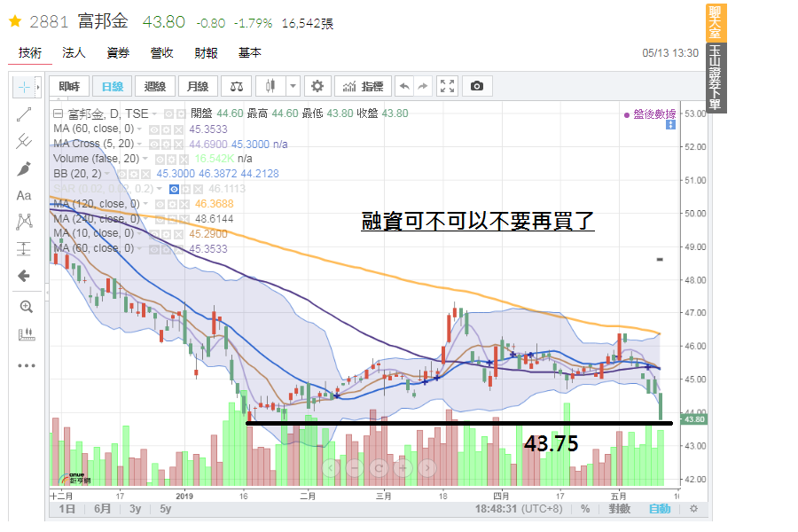Image resolution: width=798 pixels, height=532 pixels.
Task: Click the reset chart view button
Action: click(x=379, y=467)
